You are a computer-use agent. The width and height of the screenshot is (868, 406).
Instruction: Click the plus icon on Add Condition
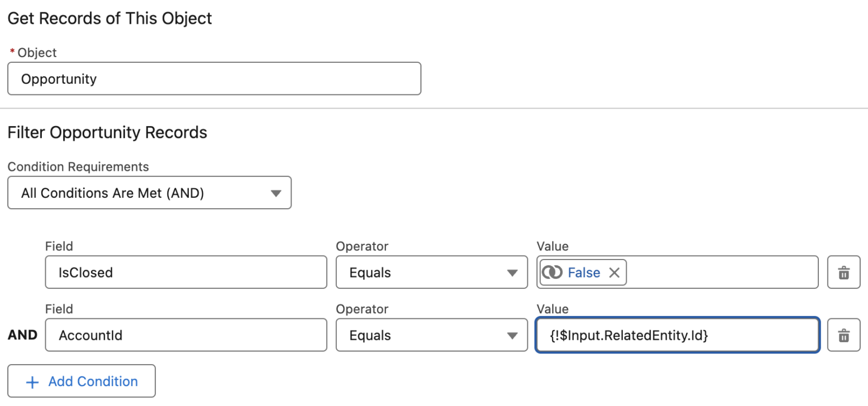tap(32, 381)
